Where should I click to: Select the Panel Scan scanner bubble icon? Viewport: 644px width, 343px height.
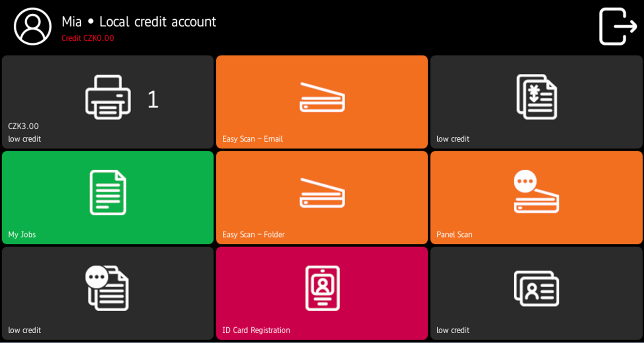[536, 192]
